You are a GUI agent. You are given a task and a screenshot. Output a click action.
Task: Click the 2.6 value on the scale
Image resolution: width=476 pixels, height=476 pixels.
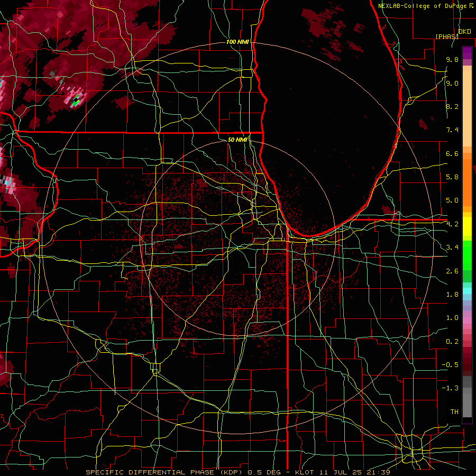(x=452, y=271)
